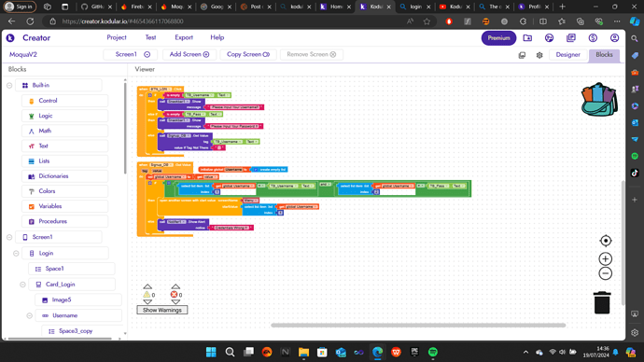Open the Premium upgrade button
This screenshot has width=644, height=362.
pos(498,37)
